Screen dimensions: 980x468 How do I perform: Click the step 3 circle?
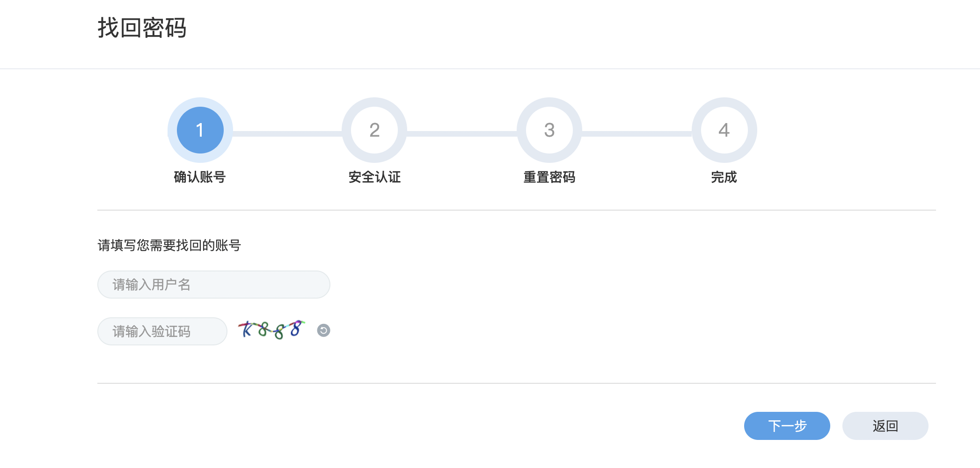tap(549, 130)
